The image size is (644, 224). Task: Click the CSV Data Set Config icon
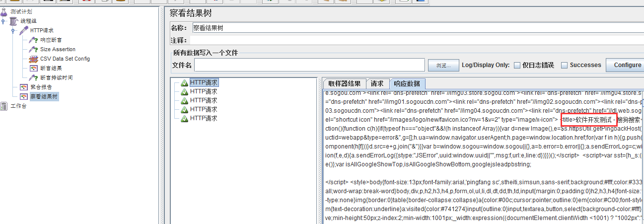(x=33, y=59)
